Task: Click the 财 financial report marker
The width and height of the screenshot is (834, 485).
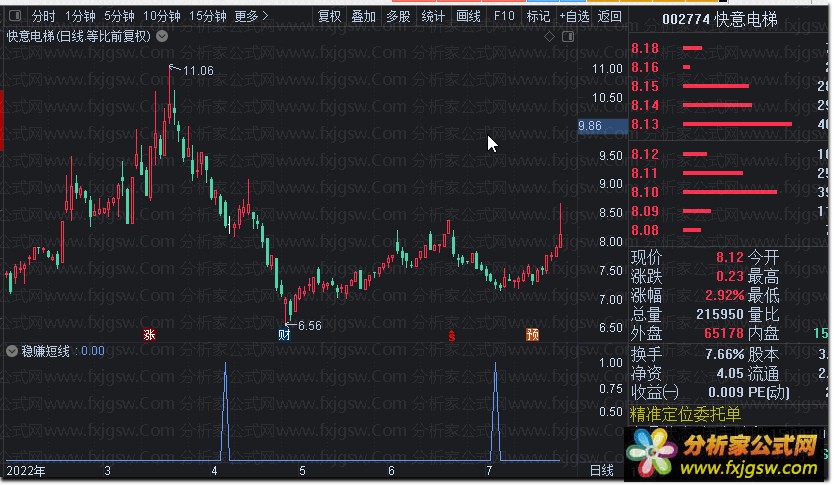Action: click(284, 335)
